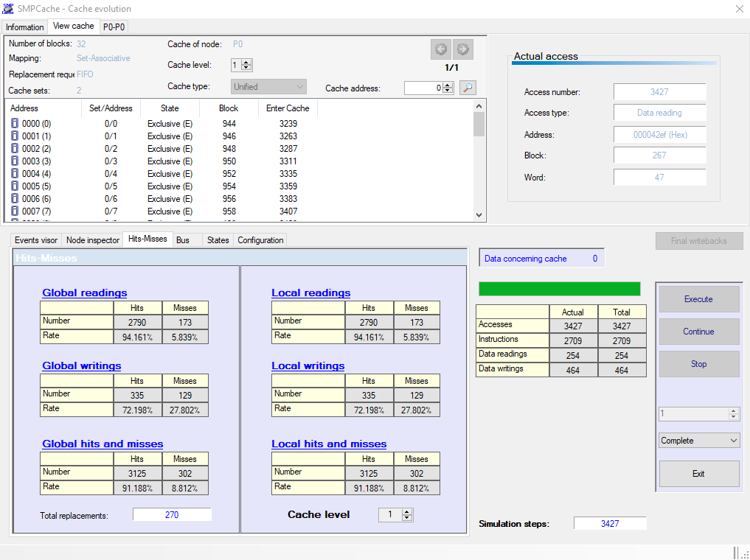Open the Complete execution mode dropdown

pyautogui.click(x=699, y=441)
